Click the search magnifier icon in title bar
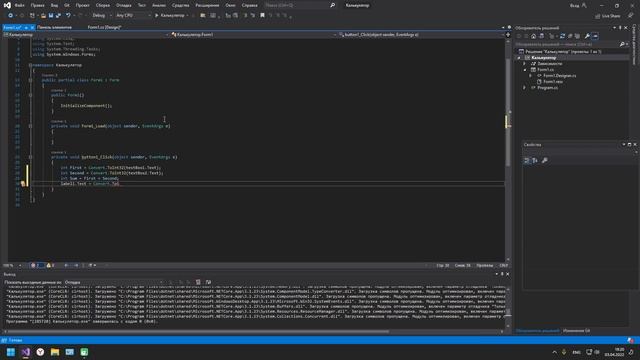This screenshot has width=640, height=360. (x=333, y=5)
